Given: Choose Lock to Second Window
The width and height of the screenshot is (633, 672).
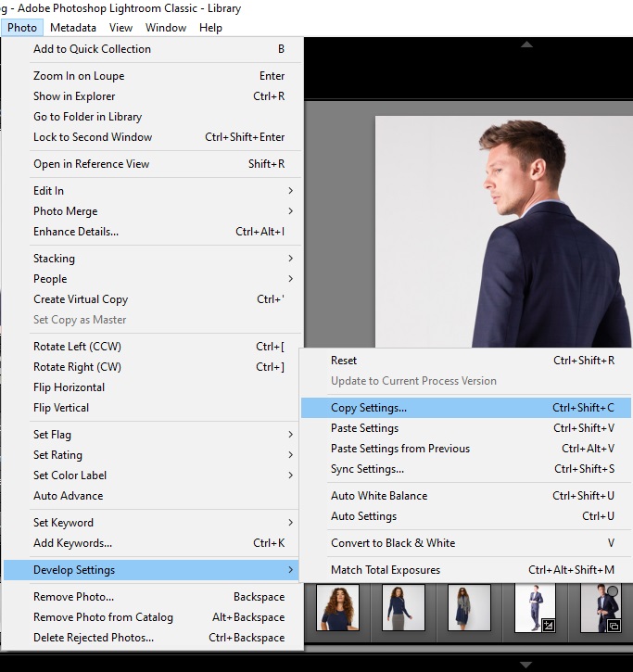Looking at the screenshot, I should (153, 137).
